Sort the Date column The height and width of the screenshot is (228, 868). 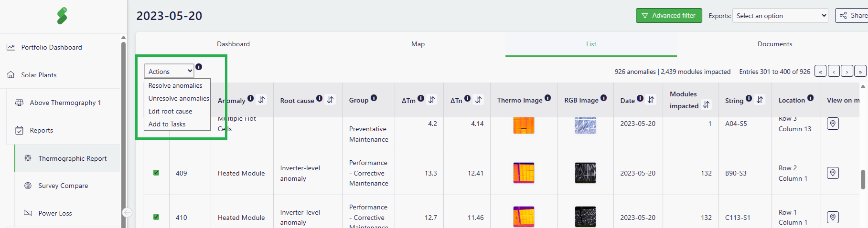click(x=651, y=100)
